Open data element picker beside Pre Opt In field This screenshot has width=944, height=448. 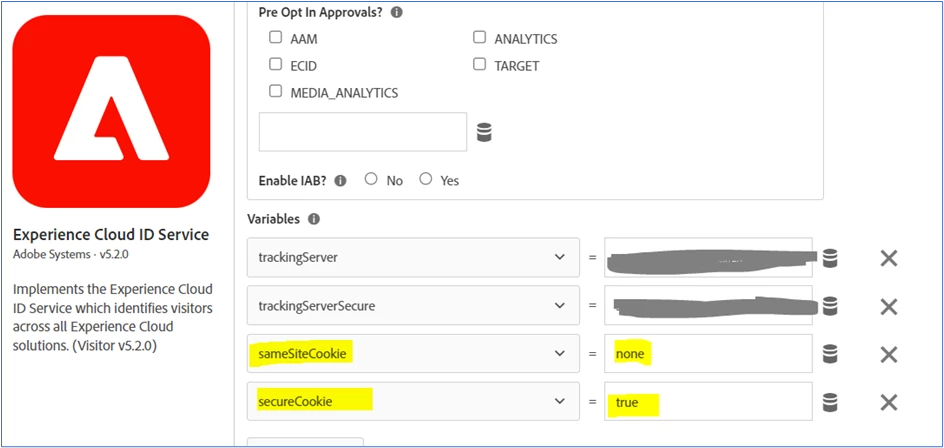(x=484, y=132)
